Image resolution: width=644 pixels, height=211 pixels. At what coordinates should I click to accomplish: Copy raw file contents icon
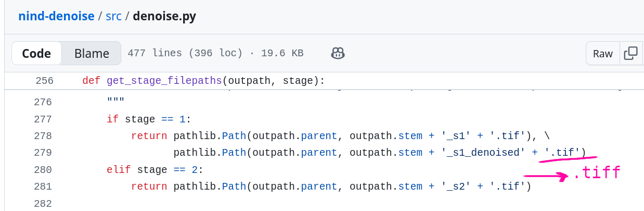[630, 53]
